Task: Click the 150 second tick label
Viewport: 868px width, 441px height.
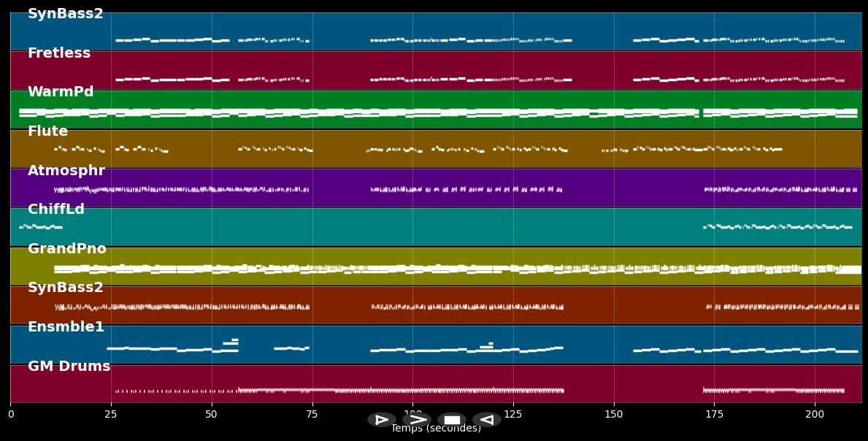Action: 614,414
